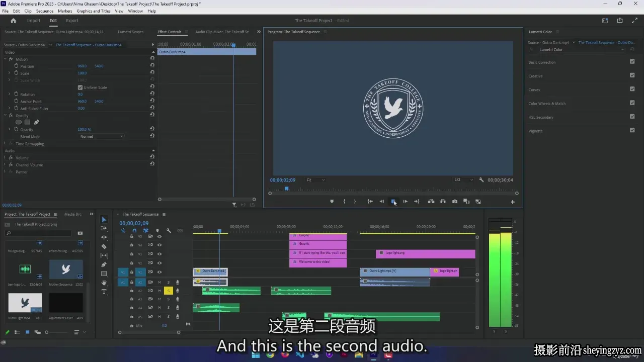Viewport: 644px width, 362px height.
Task: Click Export Frame camera icon
Action: (x=455, y=202)
